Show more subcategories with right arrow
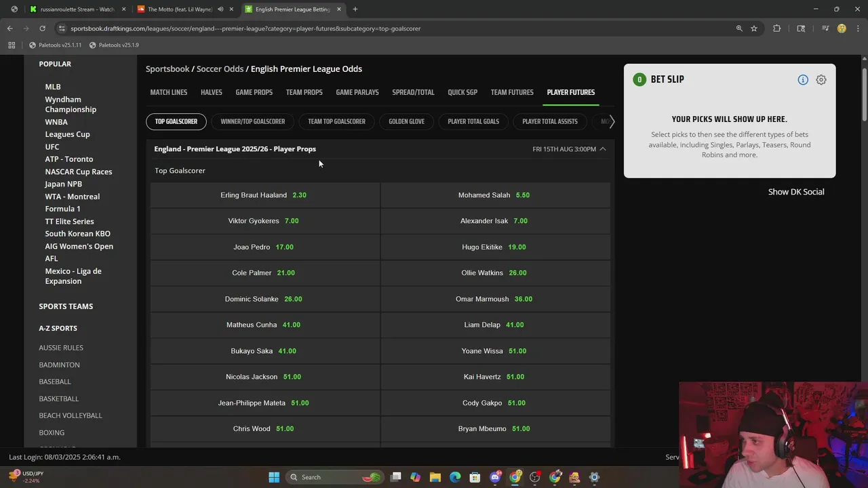The height and width of the screenshot is (488, 868). point(612,121)
